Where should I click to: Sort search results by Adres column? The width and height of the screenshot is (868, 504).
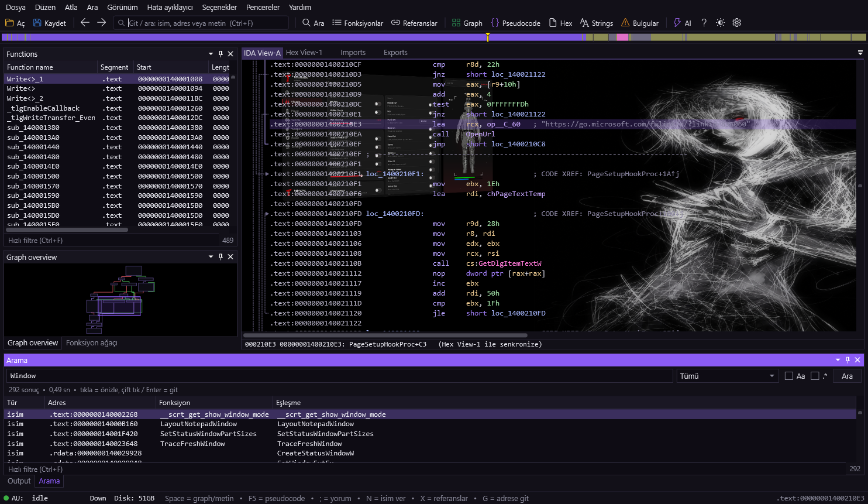[101, 403]
